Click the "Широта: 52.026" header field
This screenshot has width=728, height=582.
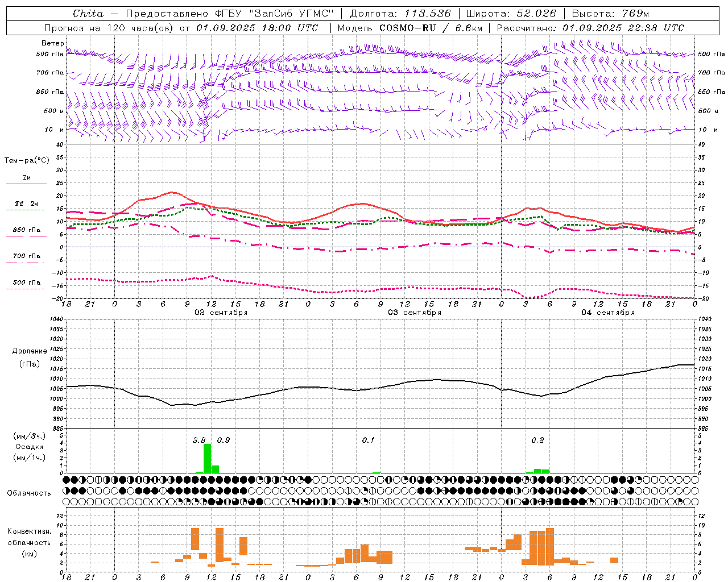pos(511,14)
